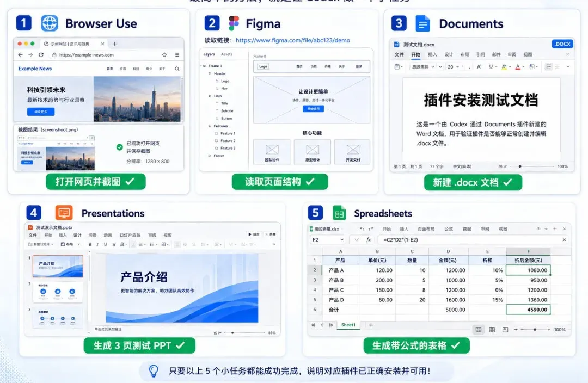The height and width of the screenshot is (383, 588).
Task: Switch to the Figma Layers tab
Action: 209,54
